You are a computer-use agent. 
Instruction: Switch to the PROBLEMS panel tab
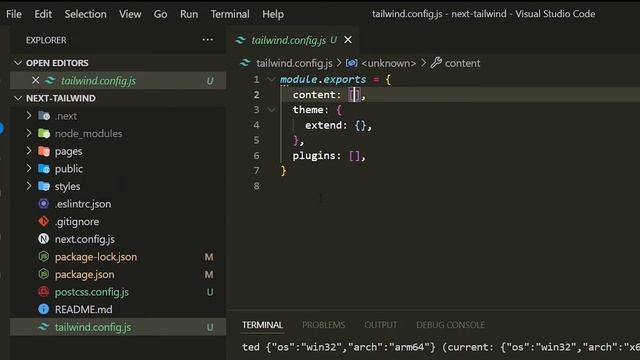pyautogui.click(x=324, y=325)
